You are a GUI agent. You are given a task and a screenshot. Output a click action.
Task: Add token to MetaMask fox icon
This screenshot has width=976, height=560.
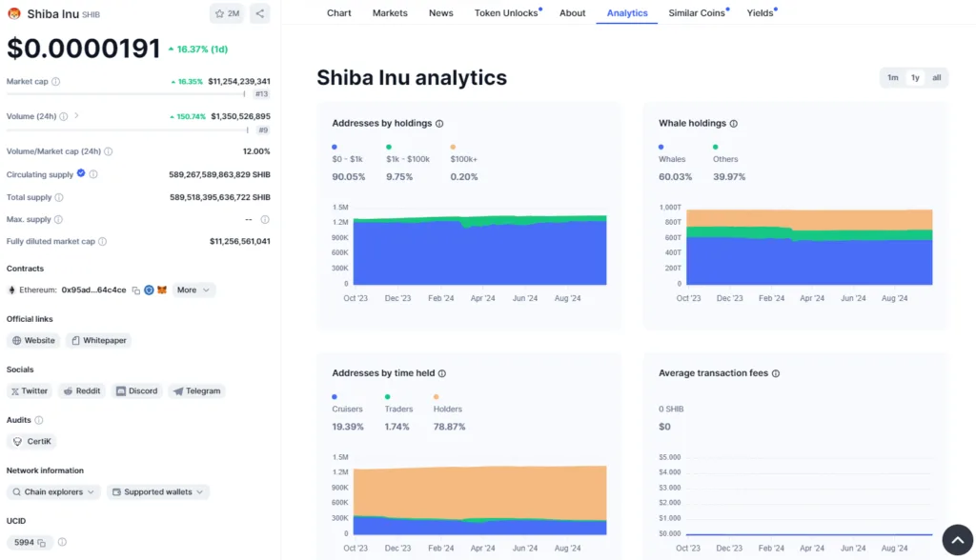coord(162,290)
